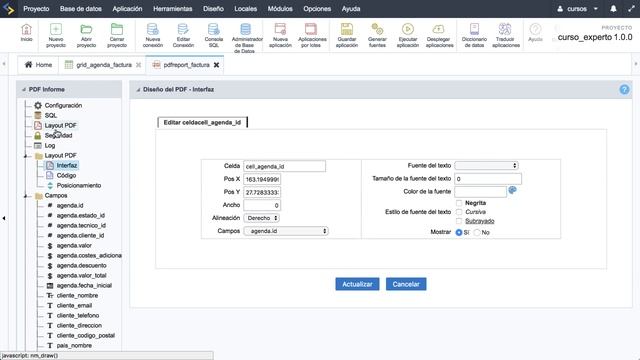
Task: Select the Sí radio for Mostrar
Action: (459, 232)
